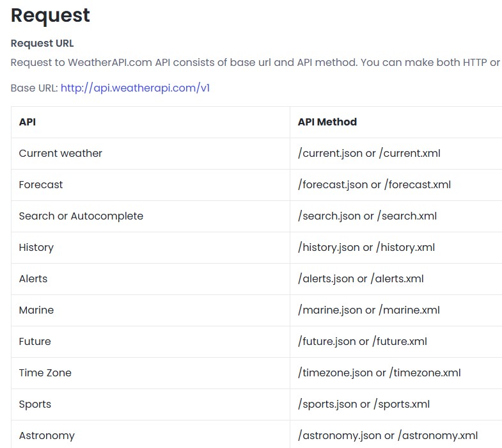Click the 'Astronomy' table cell

pos(150,434)
